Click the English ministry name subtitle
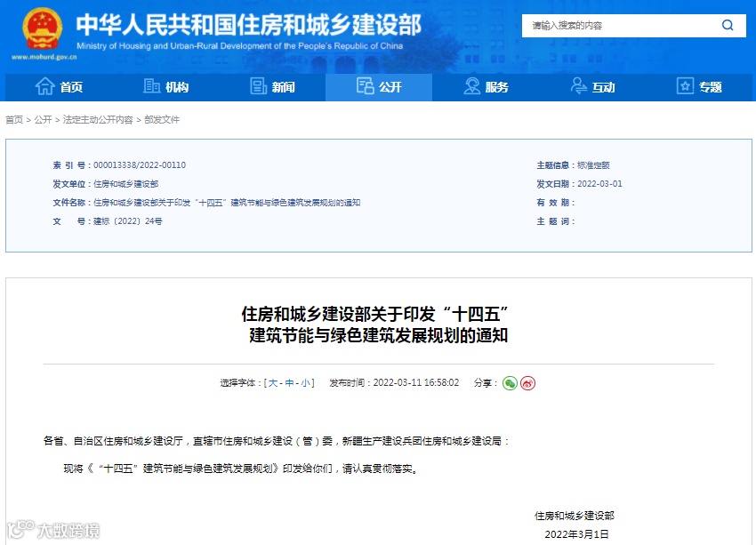 coord(239,46)
